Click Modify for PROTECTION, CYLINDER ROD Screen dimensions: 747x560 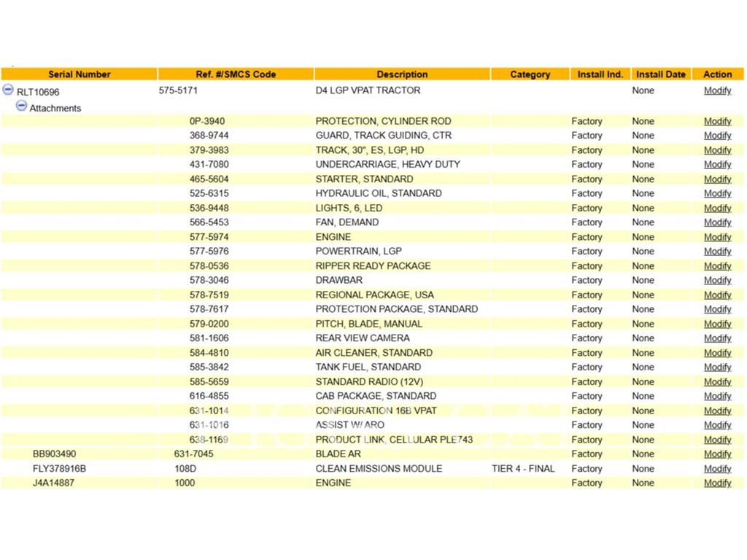[718, 122]
